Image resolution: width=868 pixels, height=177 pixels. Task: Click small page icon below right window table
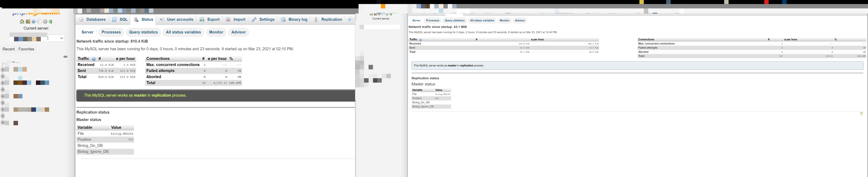click(x=862, y=114)
